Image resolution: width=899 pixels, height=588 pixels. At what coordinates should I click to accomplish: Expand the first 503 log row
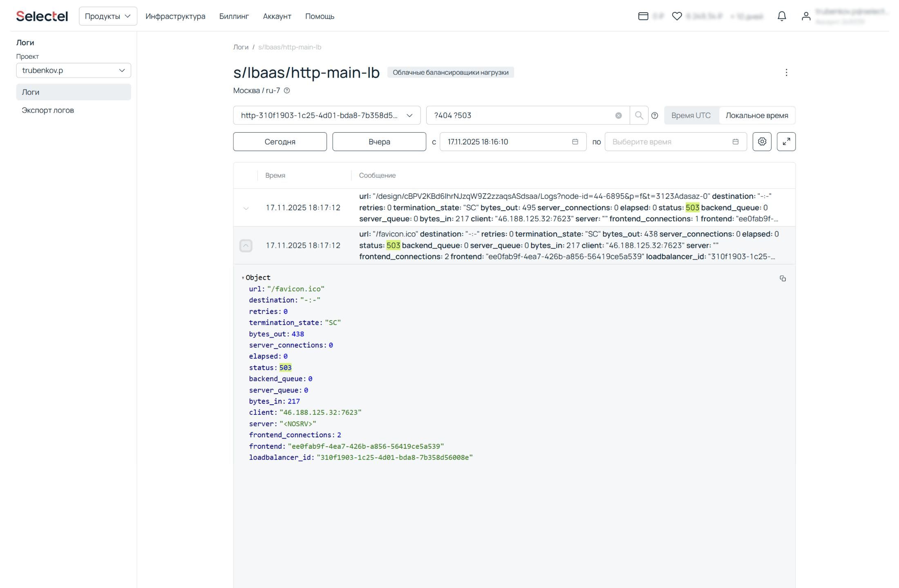[x=246, y=208]
